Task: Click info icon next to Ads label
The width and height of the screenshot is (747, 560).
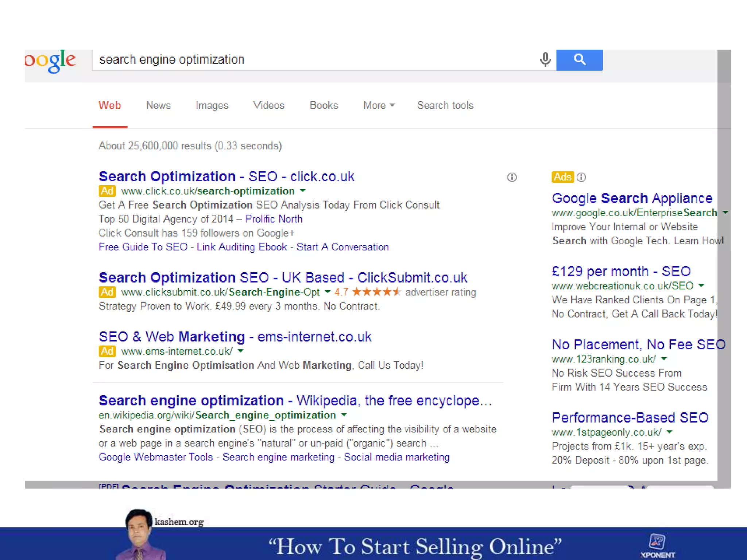Action: point(581,178)
